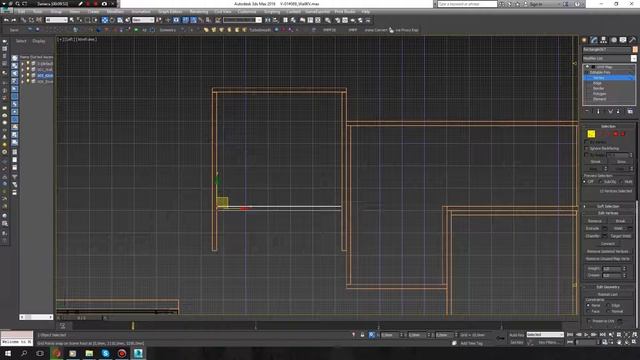Select Constraints None radio button
This screenshot has height=360, width=640.
coord(588,305)
